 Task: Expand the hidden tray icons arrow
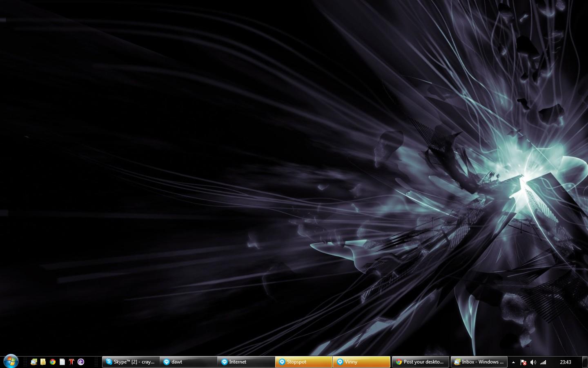tap(513, 362)
